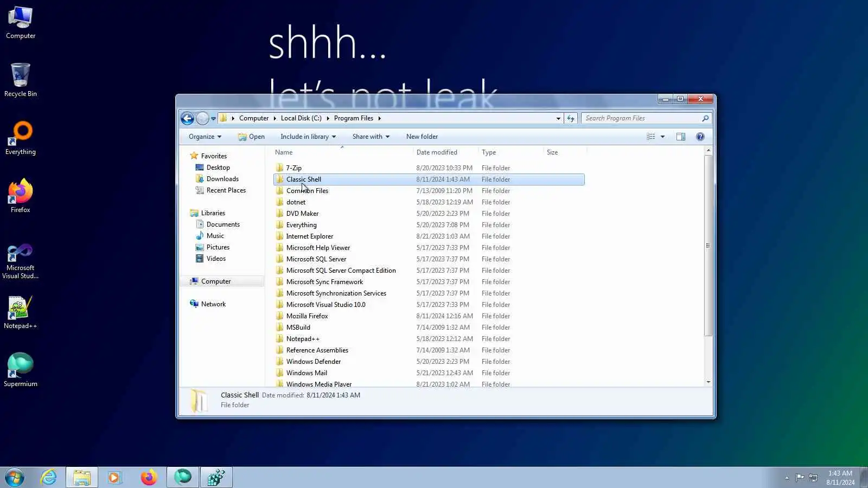Click the Windows Explorer taskbar button
The width and height of the screenshot is (868, 488).
click(82, 477)
